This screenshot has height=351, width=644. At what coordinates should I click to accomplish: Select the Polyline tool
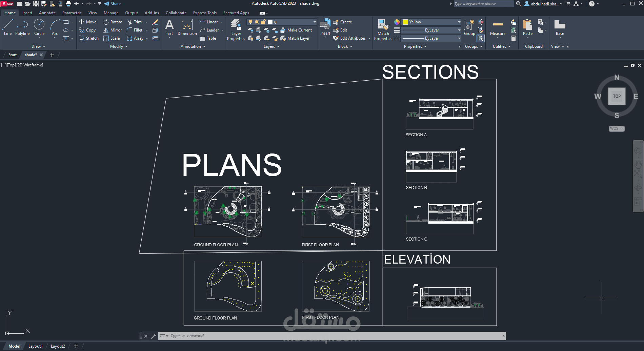(22, 27)
